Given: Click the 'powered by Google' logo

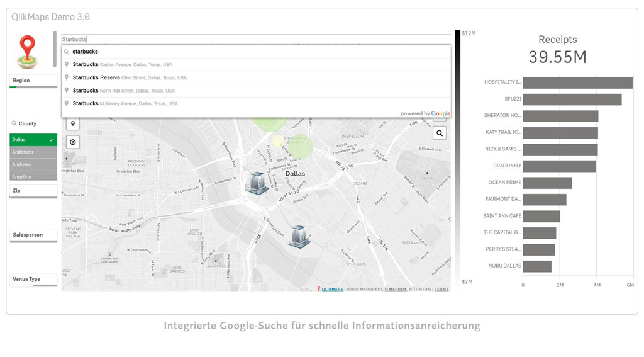Looking at the screenshot, I should [425, 113].
